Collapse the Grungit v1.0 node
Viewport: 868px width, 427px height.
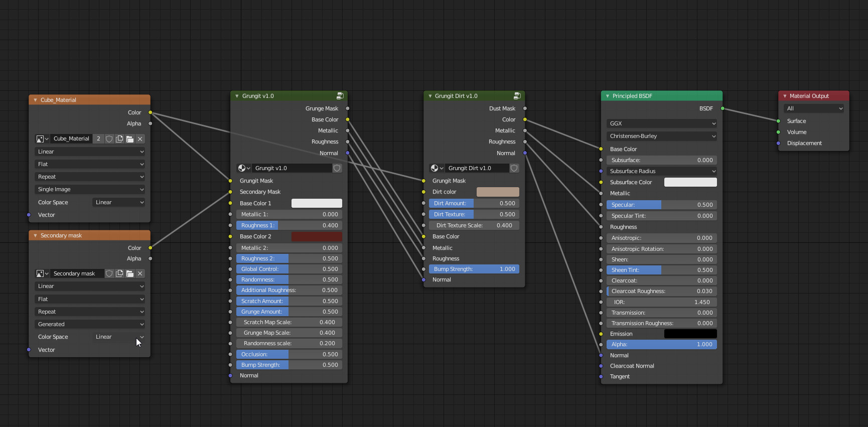[237, 96]
